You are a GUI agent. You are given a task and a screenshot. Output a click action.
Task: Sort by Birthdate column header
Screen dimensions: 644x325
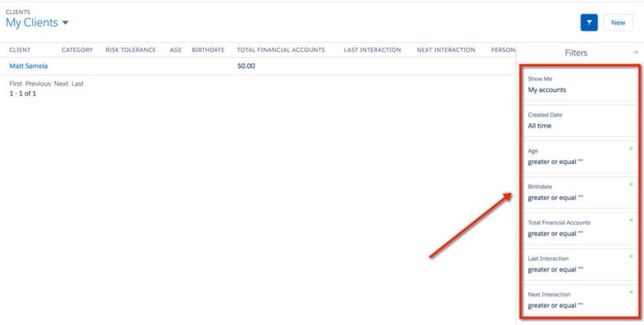209,50
